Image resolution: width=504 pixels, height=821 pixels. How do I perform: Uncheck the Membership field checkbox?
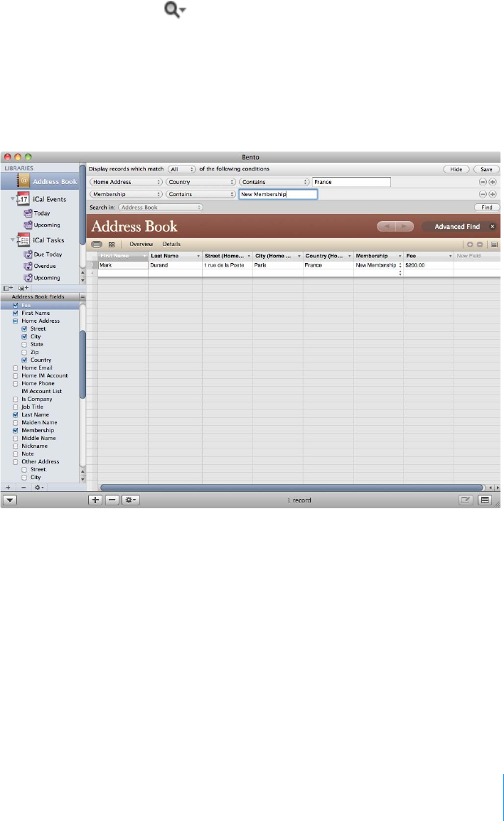pyautogui.click(x=15, y=430)
